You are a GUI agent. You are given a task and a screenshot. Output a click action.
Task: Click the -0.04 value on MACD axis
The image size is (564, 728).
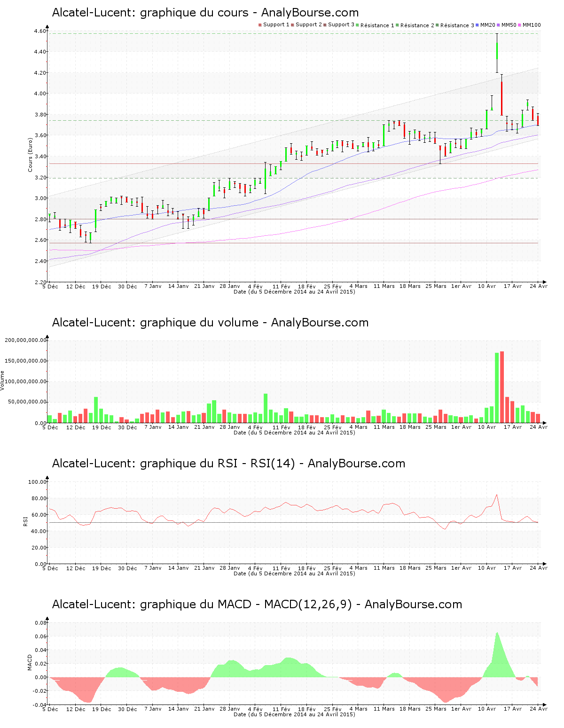pyautogui.click(x=40, y=705)
